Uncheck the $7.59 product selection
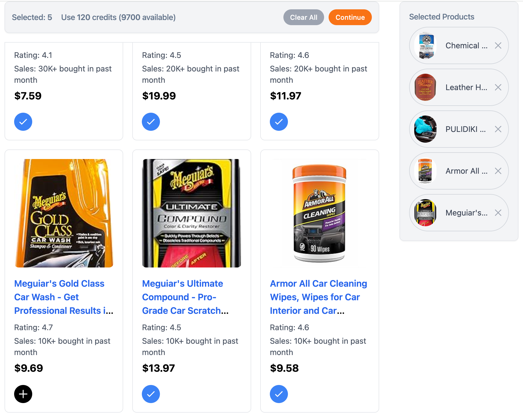The image size is (523, 420). pos(23,122)
